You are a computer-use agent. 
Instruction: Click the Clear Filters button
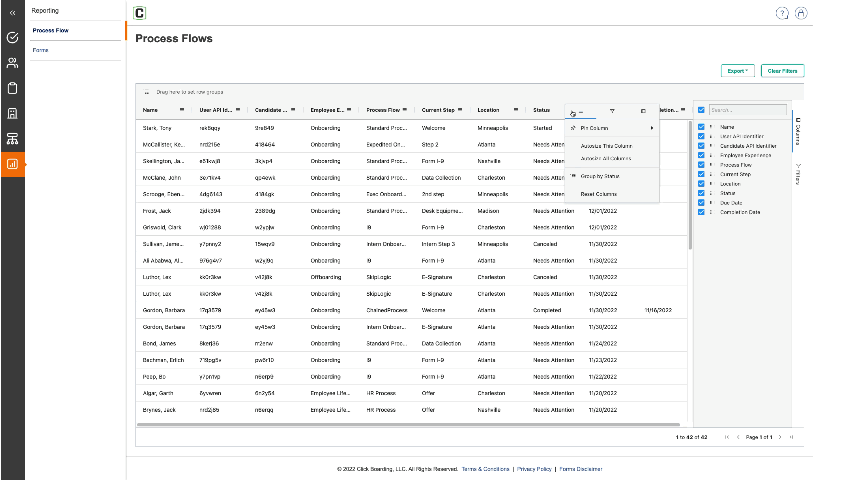pos(782,71)
